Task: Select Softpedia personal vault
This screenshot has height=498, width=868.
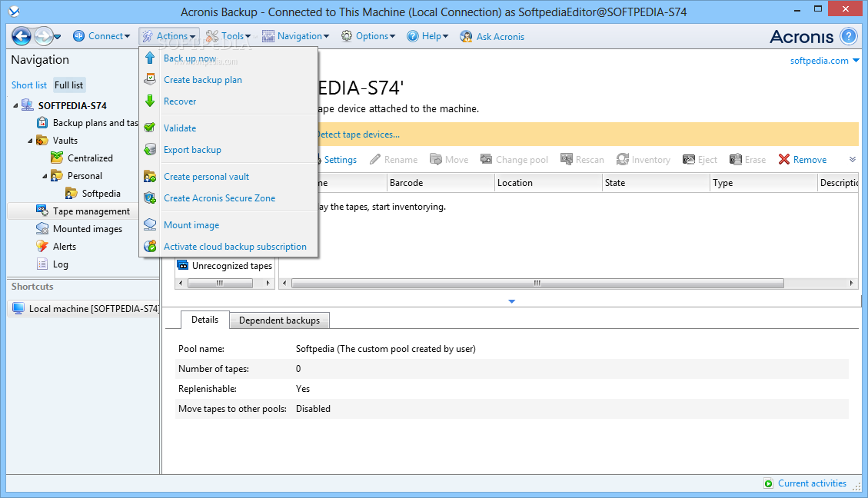Action: [x=101, y=194]
